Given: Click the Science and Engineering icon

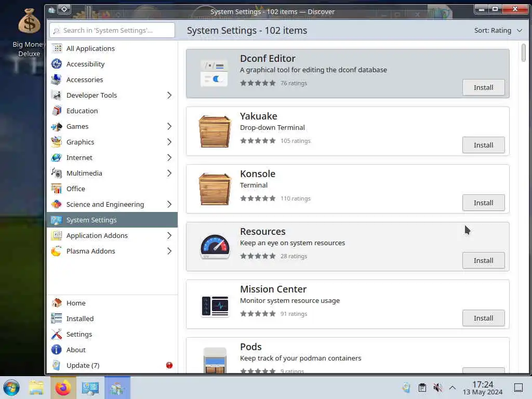Looking at the screenshot, I should (x=57, y=205).
